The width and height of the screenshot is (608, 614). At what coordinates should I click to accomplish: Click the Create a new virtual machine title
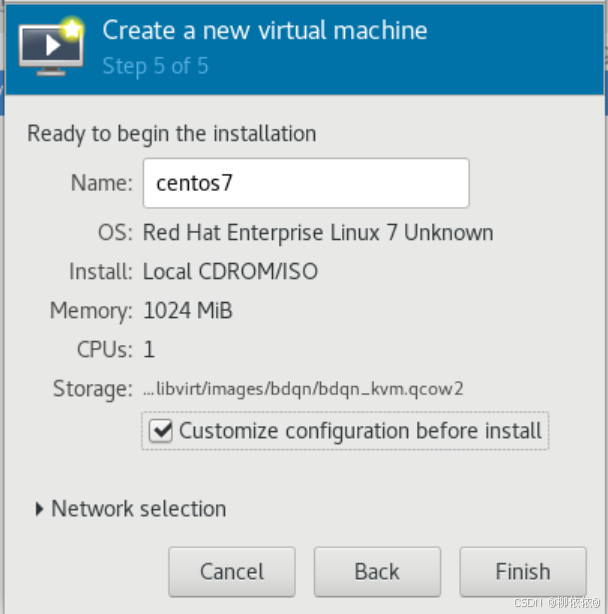(x=265, y=30)
